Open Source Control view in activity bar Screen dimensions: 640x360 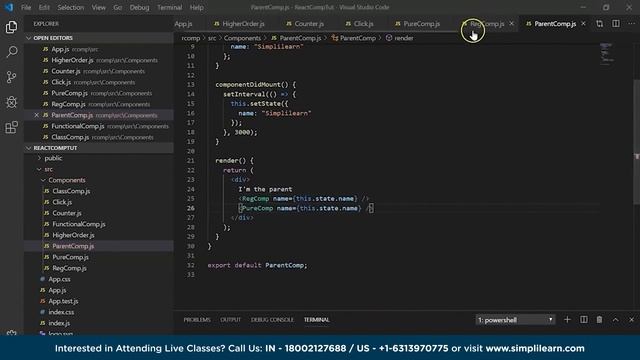coord(11,77)
